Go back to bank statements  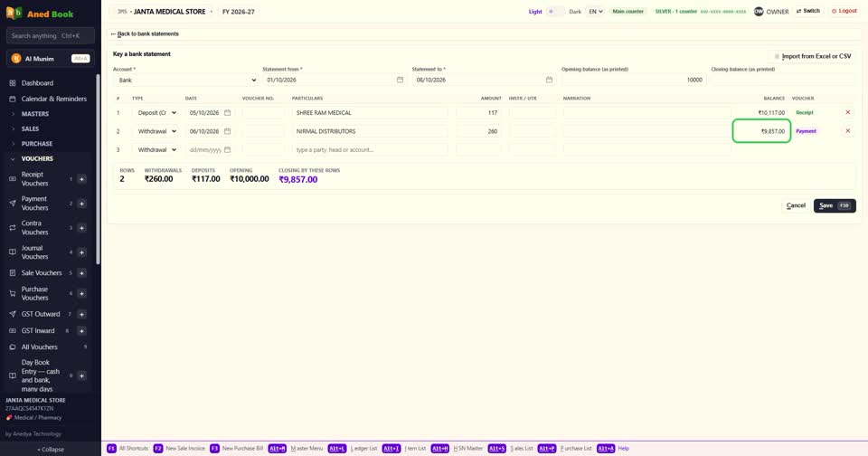[145, 33]
